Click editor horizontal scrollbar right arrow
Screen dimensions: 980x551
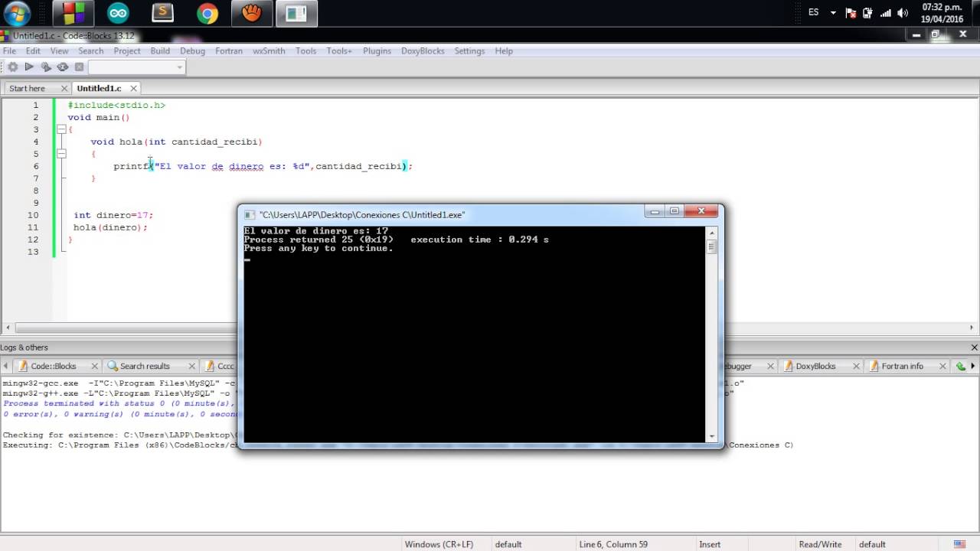(973, 328)
